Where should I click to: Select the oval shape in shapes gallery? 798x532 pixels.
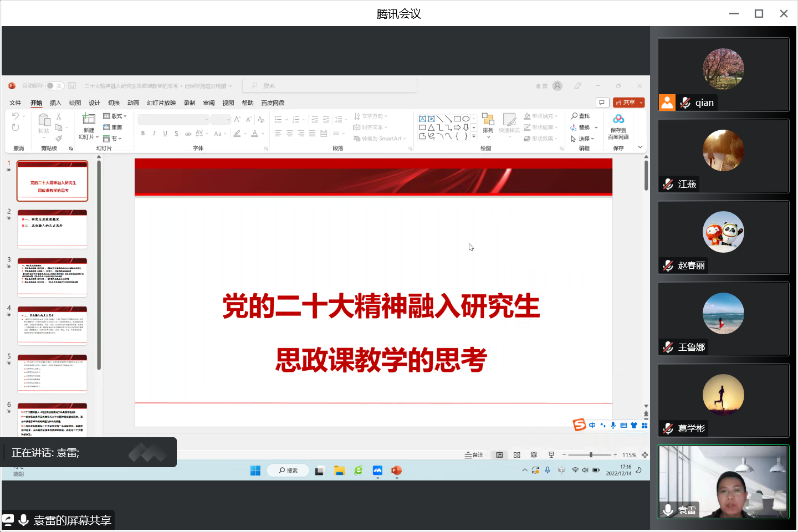point(466,119)
